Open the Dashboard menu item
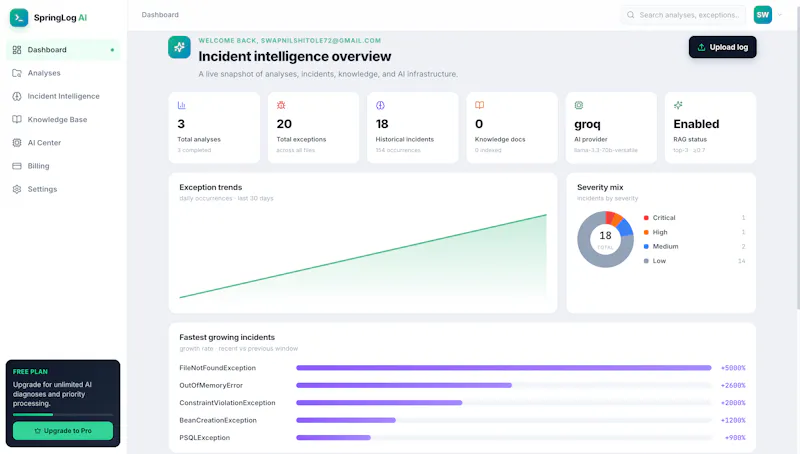Image resolution: width=800 pixels, height=454 pixels. point(63,50)
